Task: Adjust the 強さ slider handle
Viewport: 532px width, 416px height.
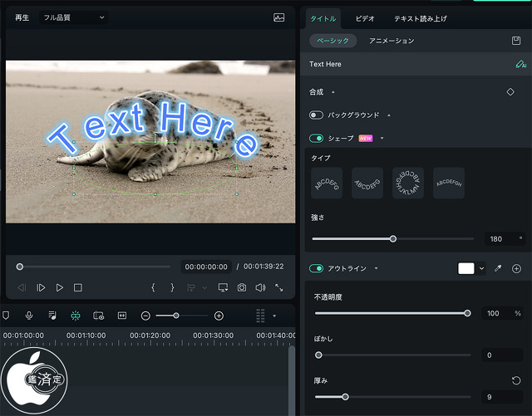Action: 393,239
